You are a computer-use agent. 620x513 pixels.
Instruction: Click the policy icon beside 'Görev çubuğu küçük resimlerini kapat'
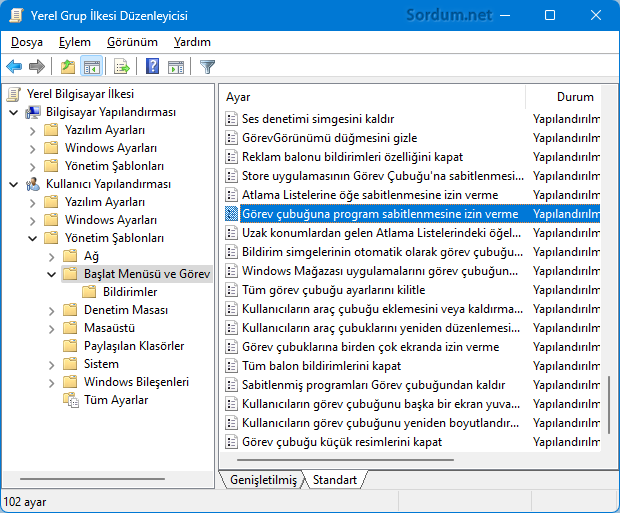point(231,441)
